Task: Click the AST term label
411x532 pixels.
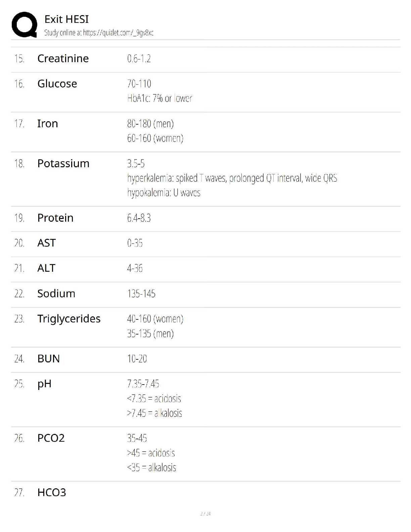Action: click(x=46, y=243)
